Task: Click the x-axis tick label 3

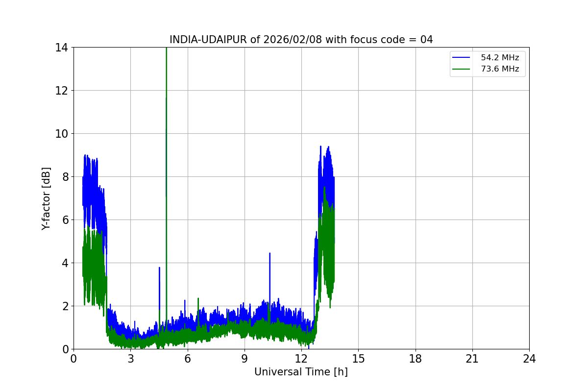Action: (x=130, y=359)
